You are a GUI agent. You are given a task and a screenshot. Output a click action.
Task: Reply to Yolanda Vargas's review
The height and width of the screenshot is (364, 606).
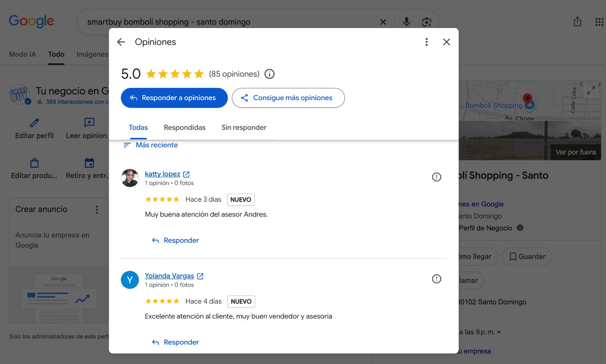pos(175,342)
